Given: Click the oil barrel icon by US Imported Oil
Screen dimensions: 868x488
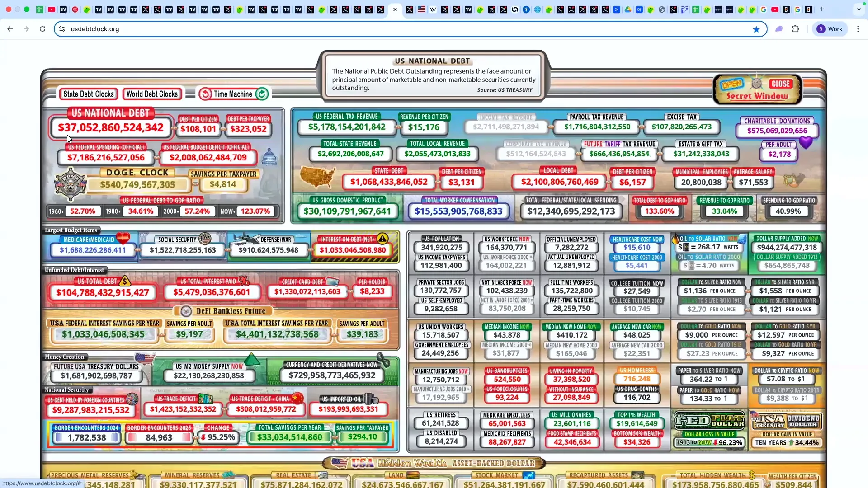Looking at the screenshot, I should 372,399.
